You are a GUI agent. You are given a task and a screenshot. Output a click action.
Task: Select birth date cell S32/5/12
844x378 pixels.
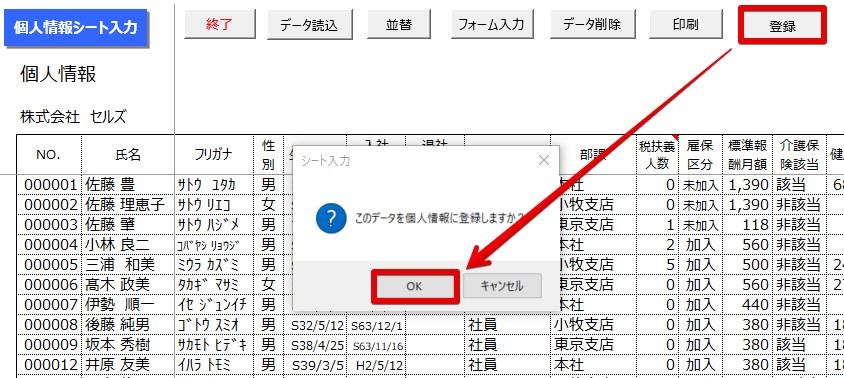click(315, 325)
